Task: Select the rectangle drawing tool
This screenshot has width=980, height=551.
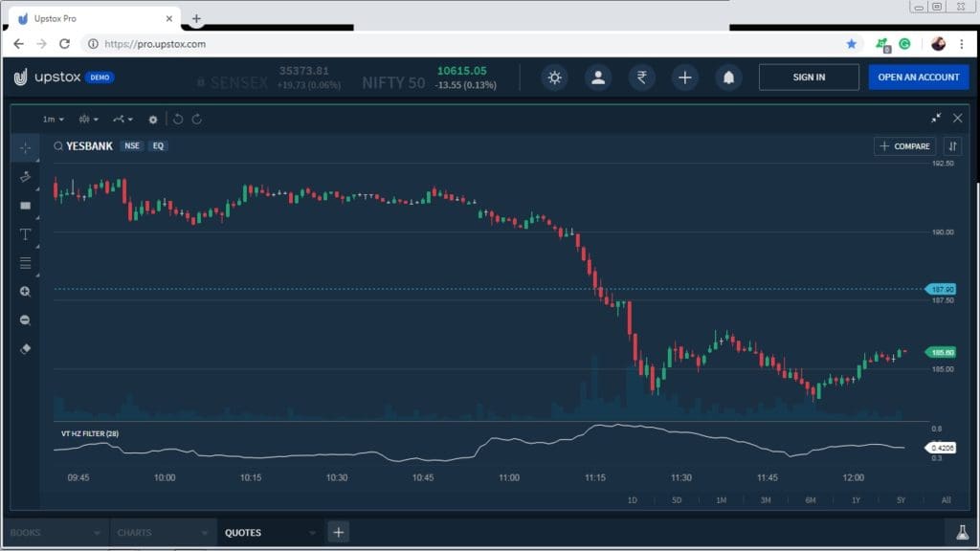Action: click(x=25, y=206)
